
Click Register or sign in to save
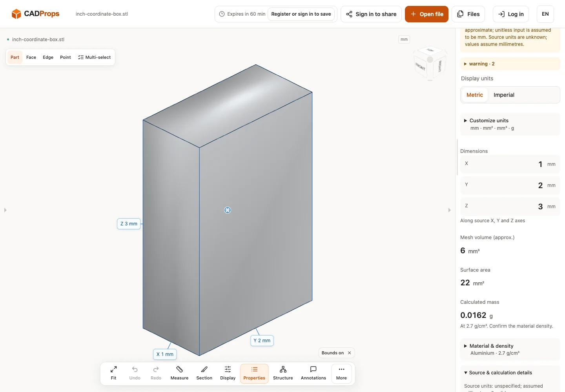coord(301,14)
